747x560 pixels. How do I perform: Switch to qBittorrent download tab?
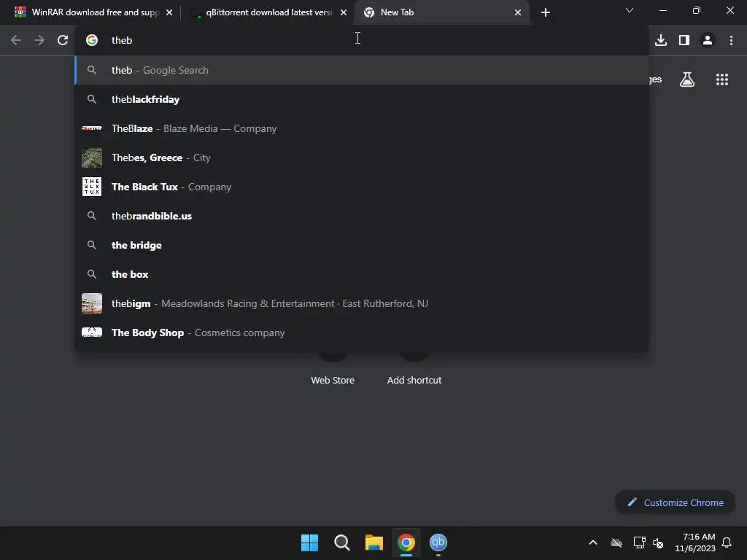tap(268, 12)
